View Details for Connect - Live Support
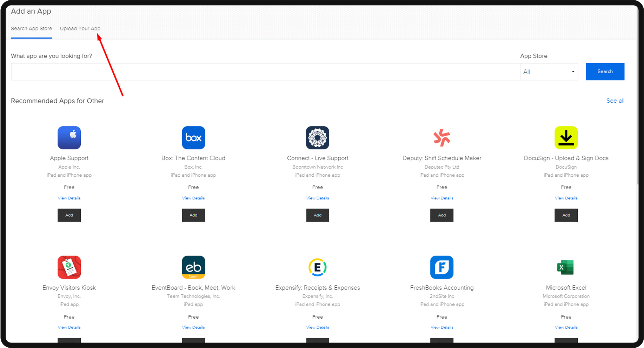 pyautogui.click(x=318, y=198)
